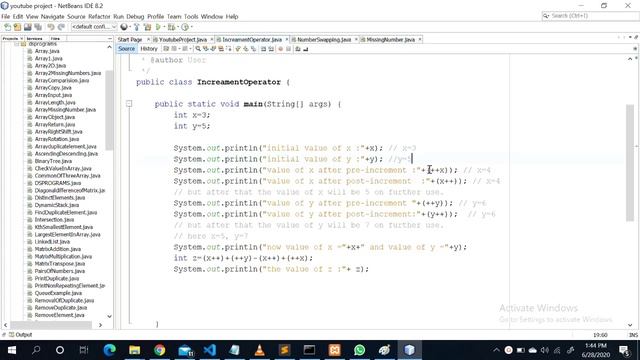Collapse the main method code fold

point(129,104)
